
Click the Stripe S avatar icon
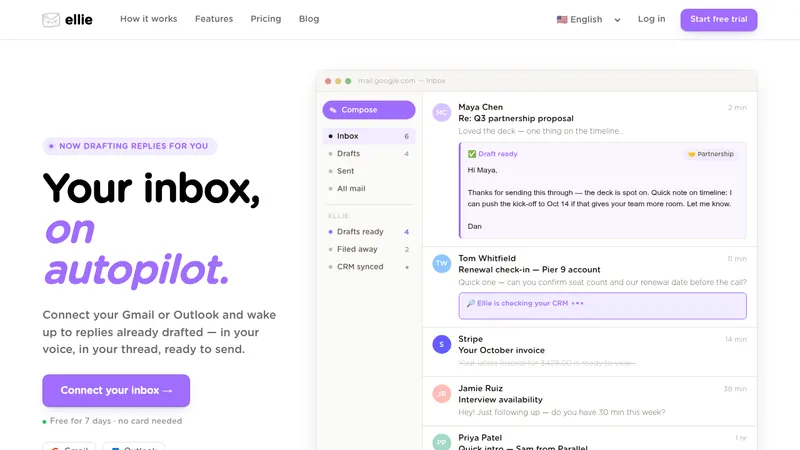441,344
